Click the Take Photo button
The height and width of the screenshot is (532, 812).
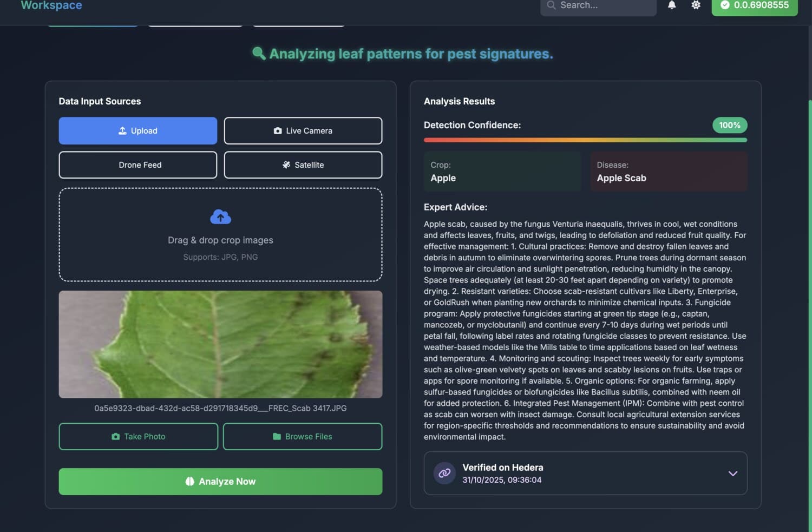coord(139,436)
